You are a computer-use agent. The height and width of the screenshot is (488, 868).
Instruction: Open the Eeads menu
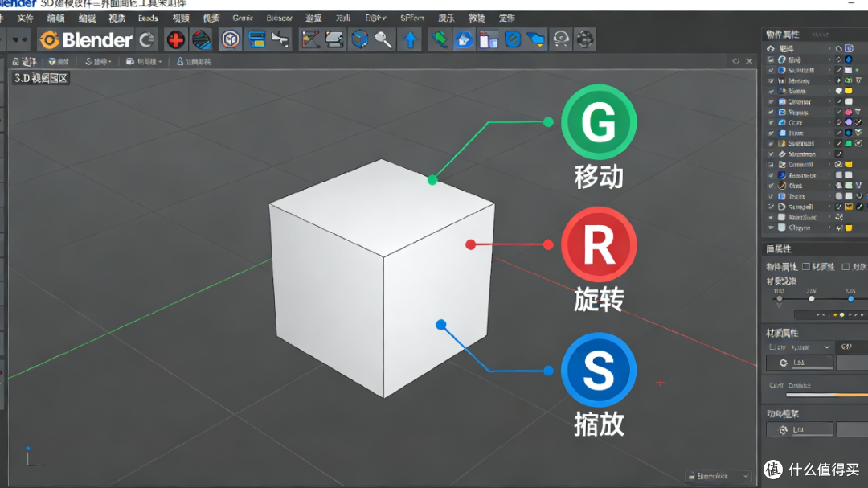pos(148,18)
